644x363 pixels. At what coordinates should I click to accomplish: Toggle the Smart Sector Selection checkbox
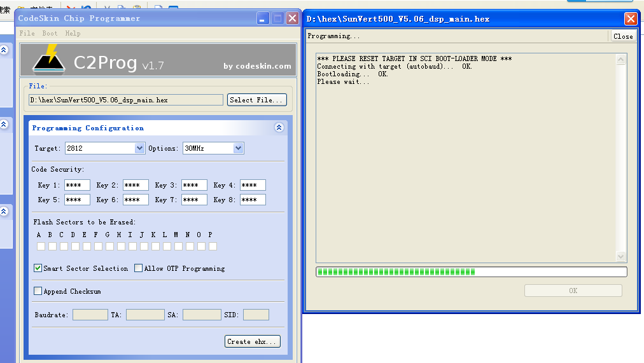[38, 268]
